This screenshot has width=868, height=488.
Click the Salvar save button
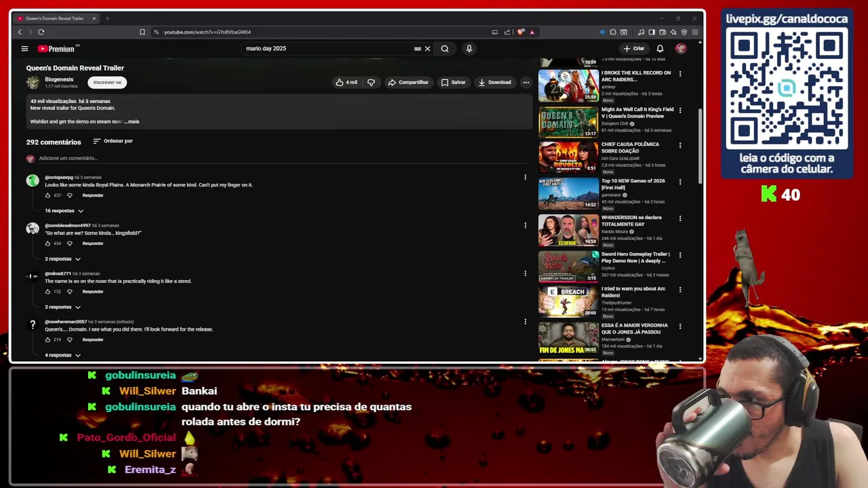point(454,82)
